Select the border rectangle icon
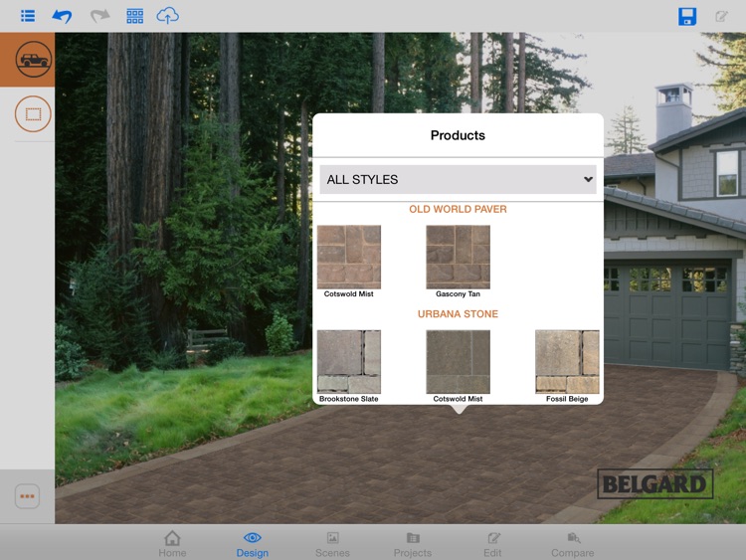 (33, 114)
